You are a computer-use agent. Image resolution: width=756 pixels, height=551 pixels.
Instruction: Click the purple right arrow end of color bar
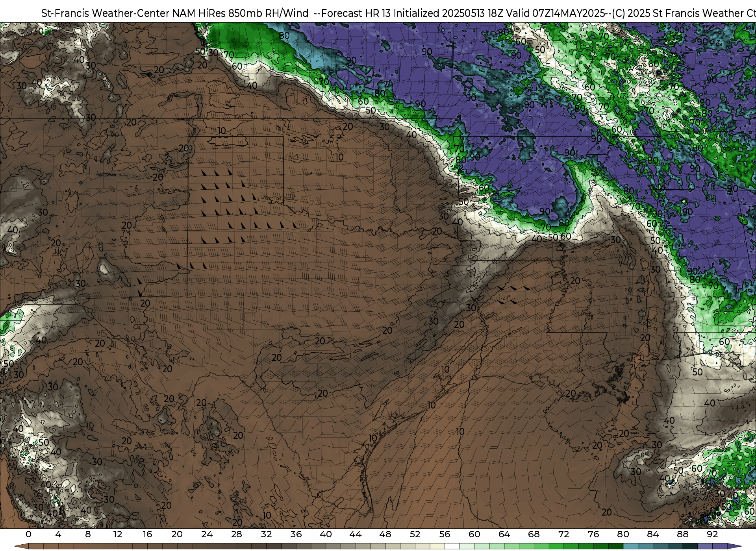point(734,547)
